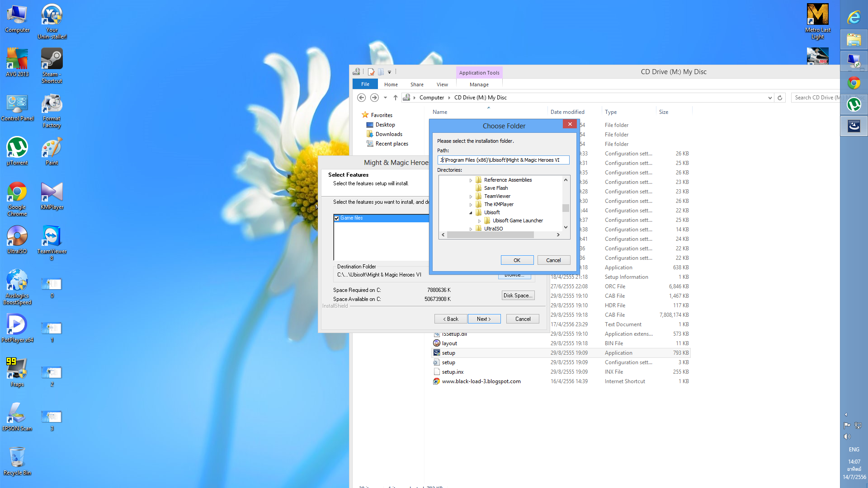Screen dimensions: 868x488
Task: Expand the TeamViewer folder node
Action: tap(471, 197)
